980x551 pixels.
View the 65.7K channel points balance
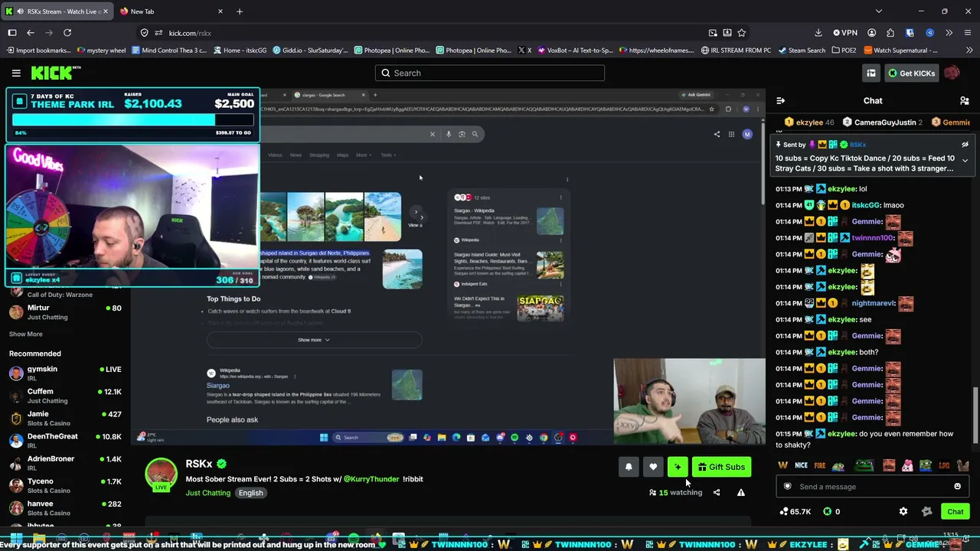pos(795,512)
